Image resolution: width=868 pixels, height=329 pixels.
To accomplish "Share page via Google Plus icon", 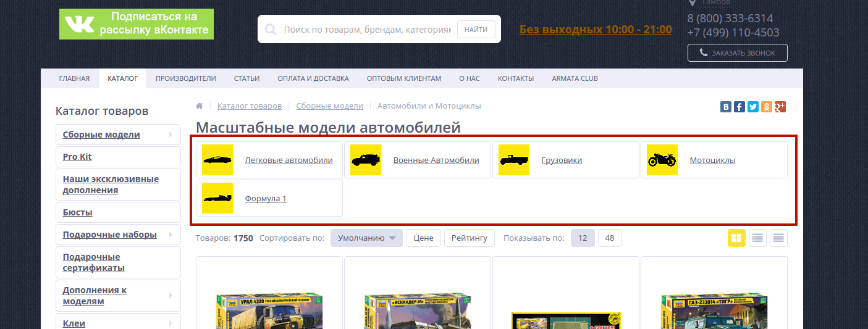I will pyautogui.click(x=780, y=107).
